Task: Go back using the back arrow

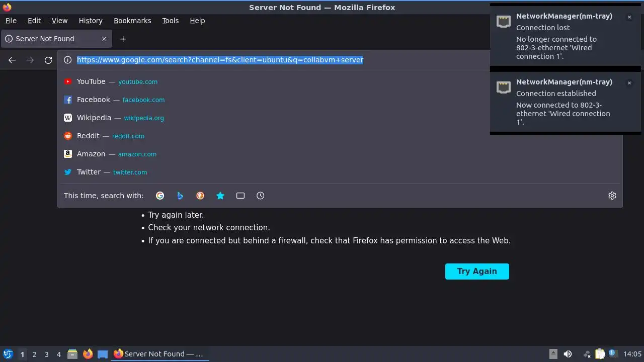Action: [x=12, y=60]
